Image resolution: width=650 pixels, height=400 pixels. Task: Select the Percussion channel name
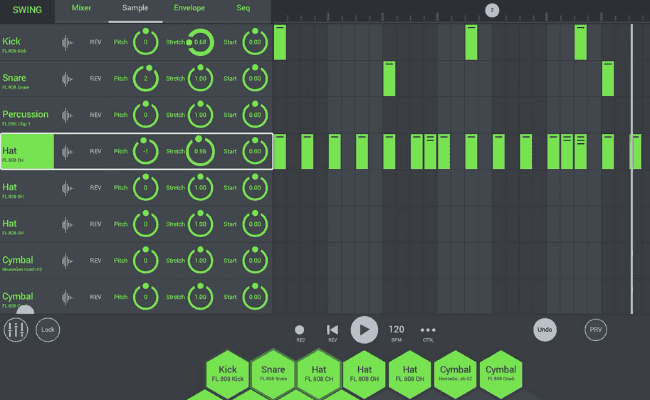coord(25,114)
